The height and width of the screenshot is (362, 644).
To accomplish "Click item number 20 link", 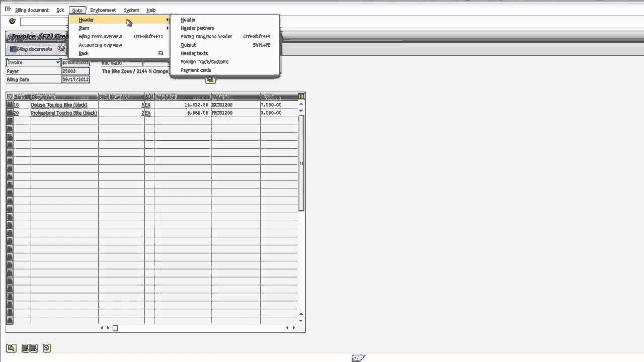I will [16, 113].
